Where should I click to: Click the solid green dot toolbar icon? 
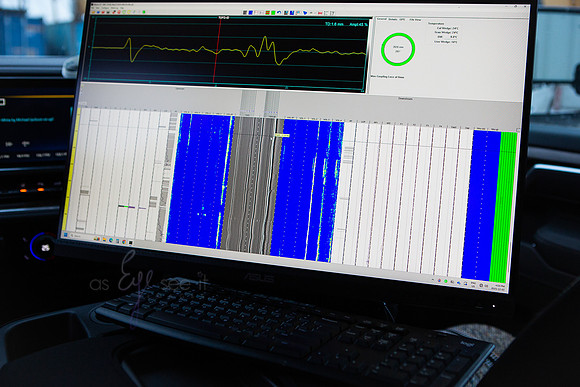pyautogui.click(x=144, y=12)
